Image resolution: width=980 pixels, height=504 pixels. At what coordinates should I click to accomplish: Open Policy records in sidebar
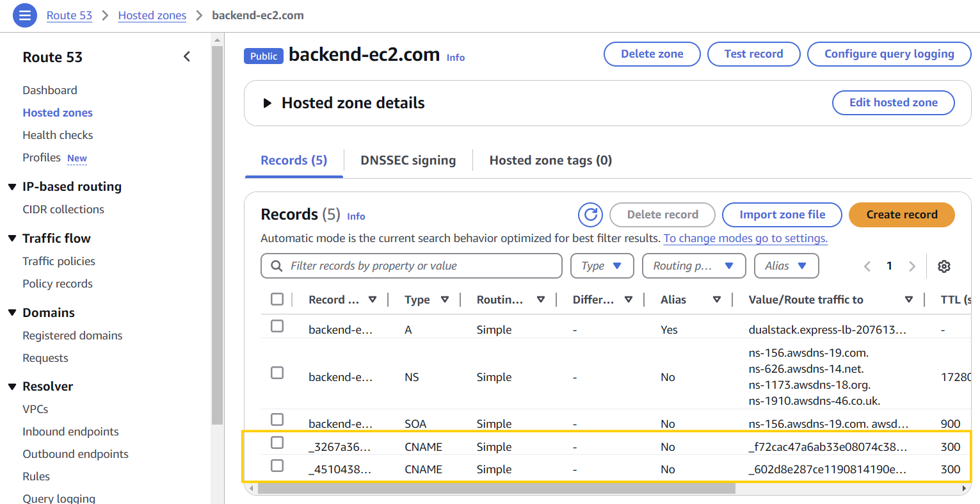tap(58, 284)
